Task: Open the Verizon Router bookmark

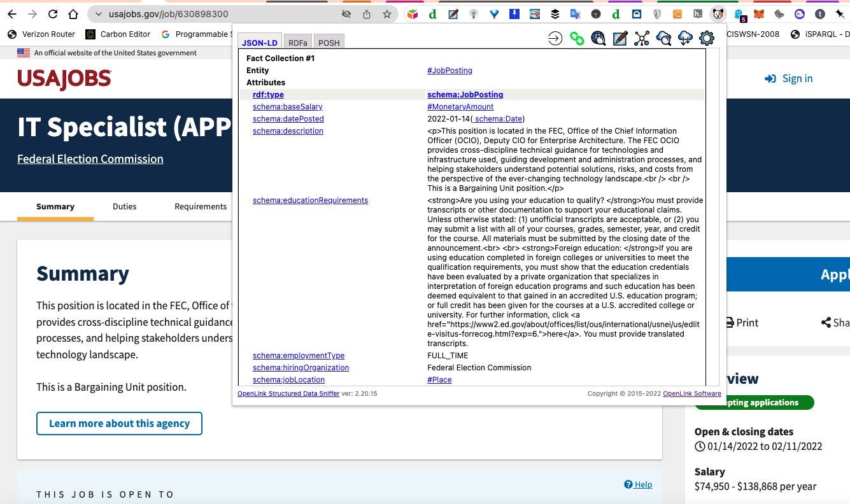Action: (x=41, y=34)
